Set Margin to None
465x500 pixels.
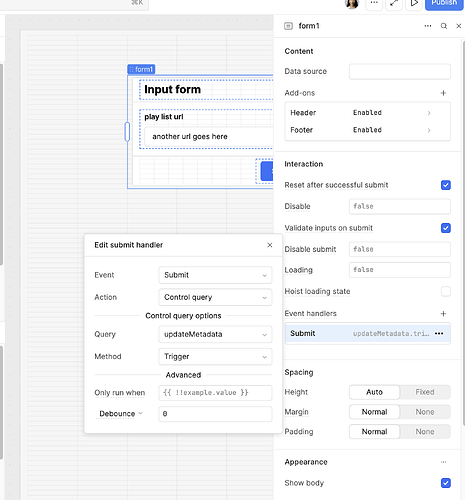(x=425, y=412)
